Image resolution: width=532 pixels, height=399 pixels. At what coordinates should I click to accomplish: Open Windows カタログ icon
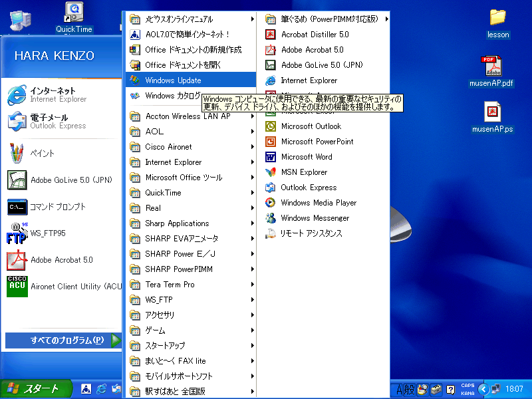(x=135, y=96)
